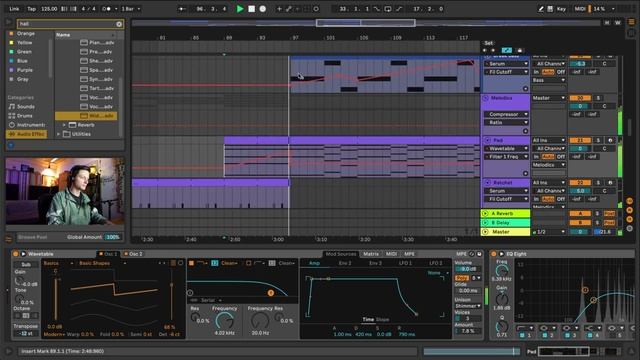Adjust the filter Frequency knob 4.02 kHz
The width and height of the screenshot is (640, 360).
[224, 320]
